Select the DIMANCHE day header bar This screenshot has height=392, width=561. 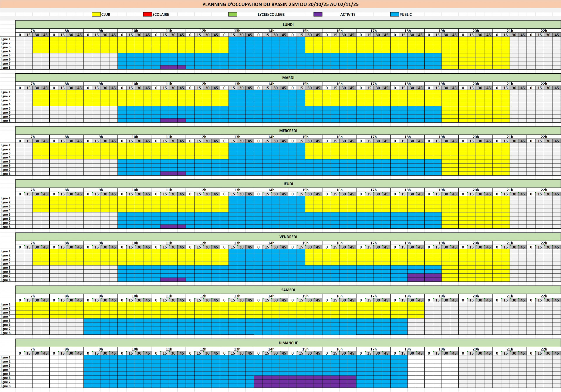point(288,343)
